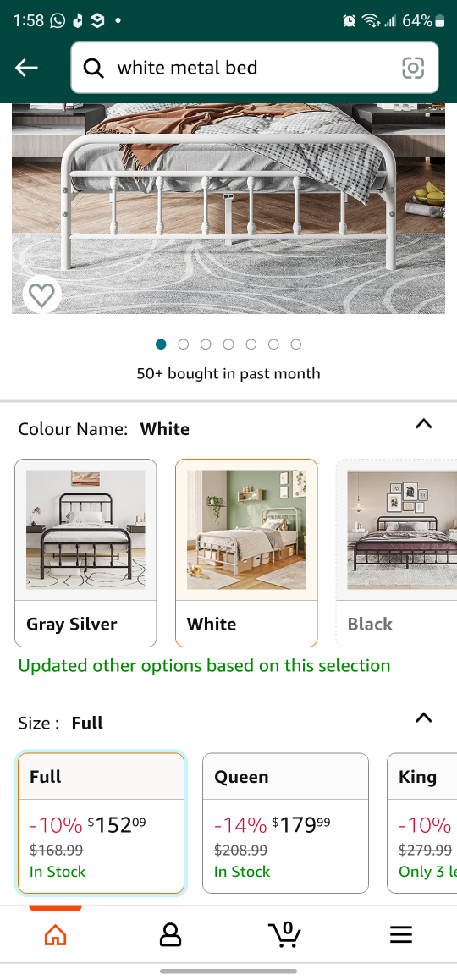This screenshot has width=457, height=980.
Task: Select the White colour option
Action: [246, 553]
